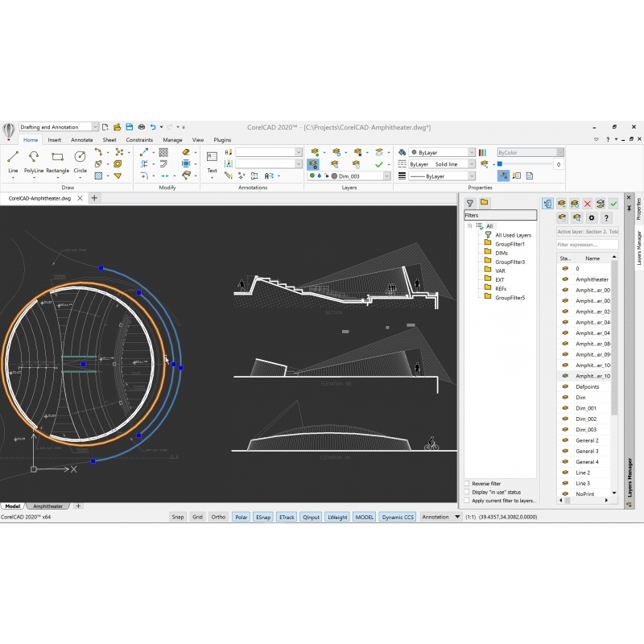The image size is (644, 644).
Task: Click the LWeight status button
Action: point(337,517)
